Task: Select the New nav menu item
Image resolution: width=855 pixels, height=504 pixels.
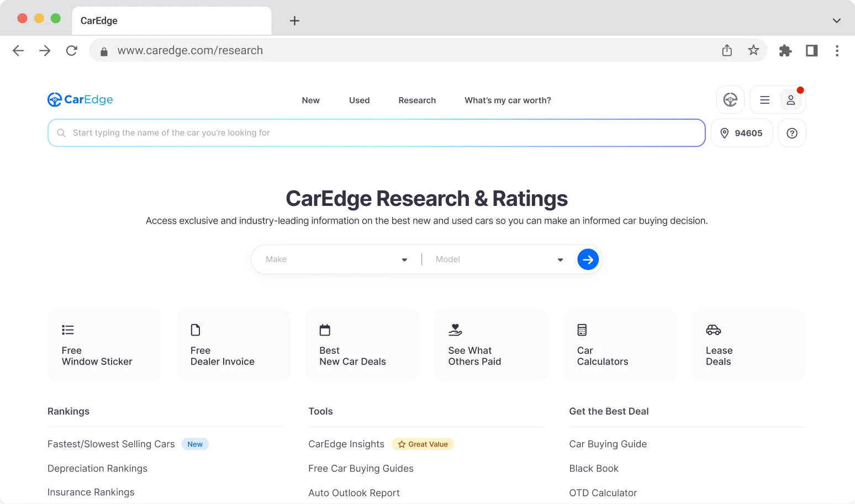Action: 310,100
